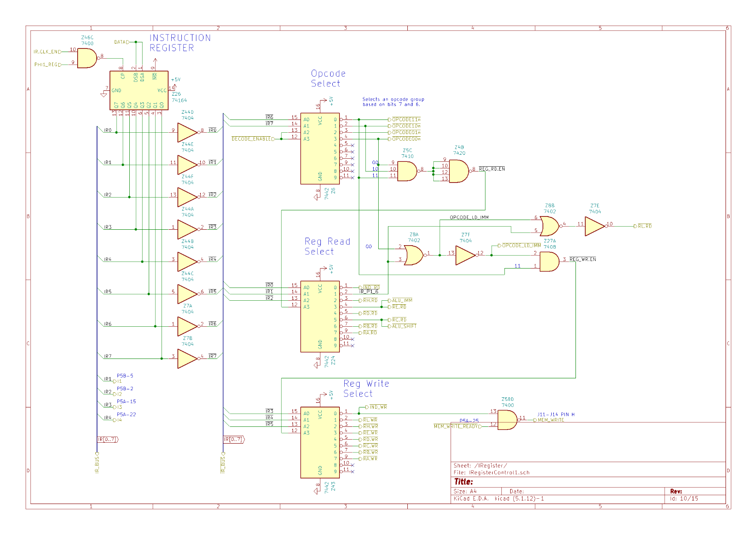Screen dimensions: 756x534
Task: Click the RL.RD output label
Action: [644, 226]
